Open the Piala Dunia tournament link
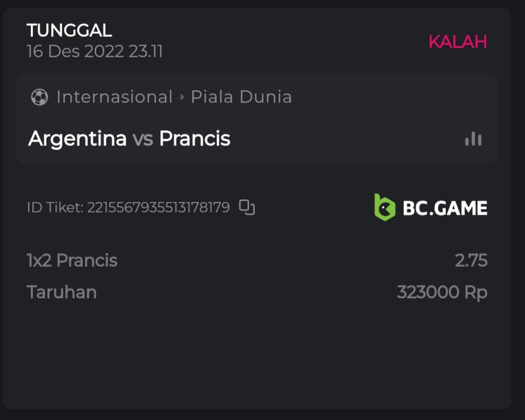This screenshot has width=525, height=420. point(241,97)
